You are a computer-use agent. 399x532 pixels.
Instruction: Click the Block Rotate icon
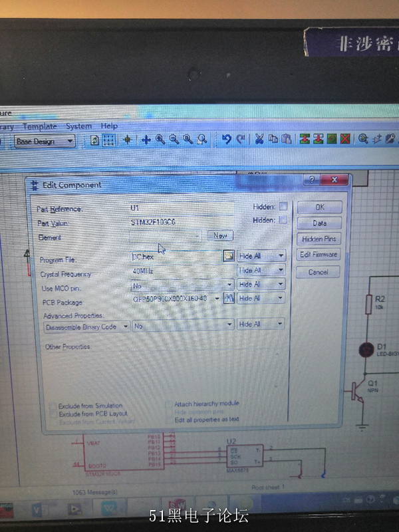click(x=332, y=138)
